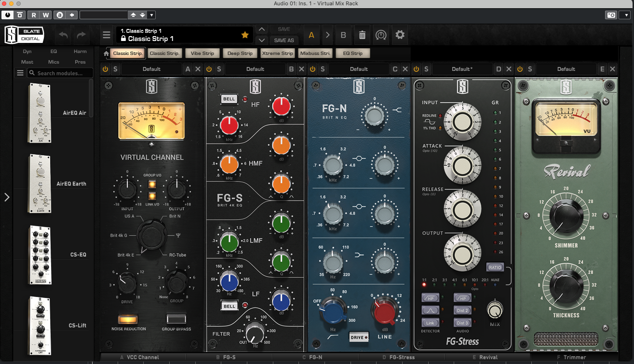Click the host Write automation W button

45,15
